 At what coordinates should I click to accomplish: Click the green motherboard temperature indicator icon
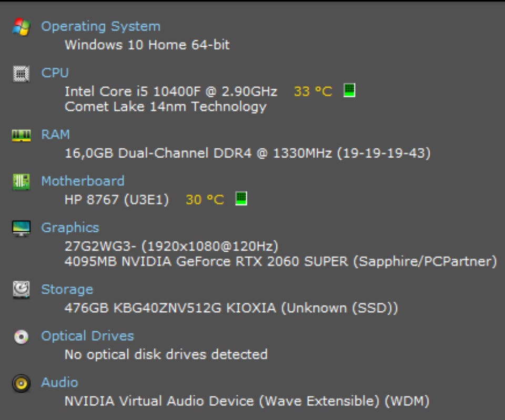pyautogui.click(x=241, y=199)
